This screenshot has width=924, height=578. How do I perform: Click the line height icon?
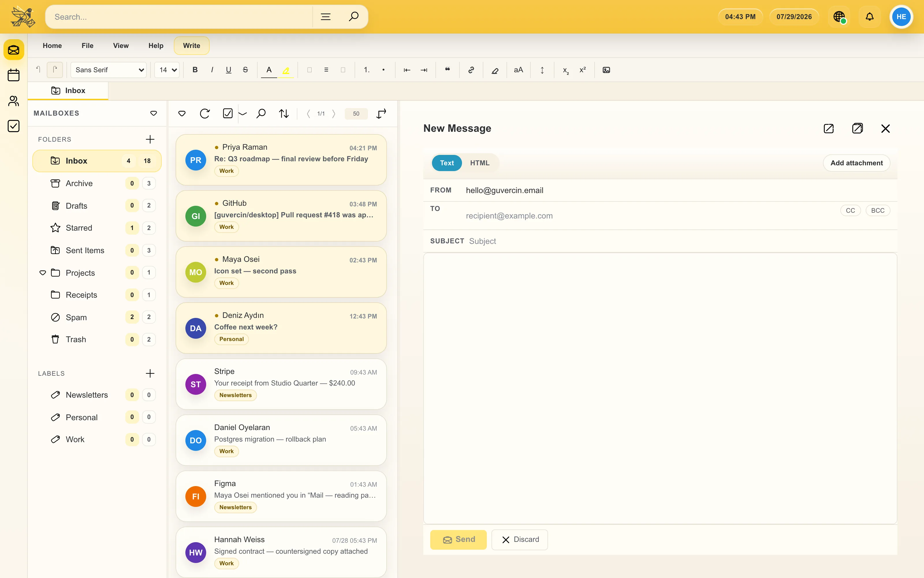(x=542, y=70)
